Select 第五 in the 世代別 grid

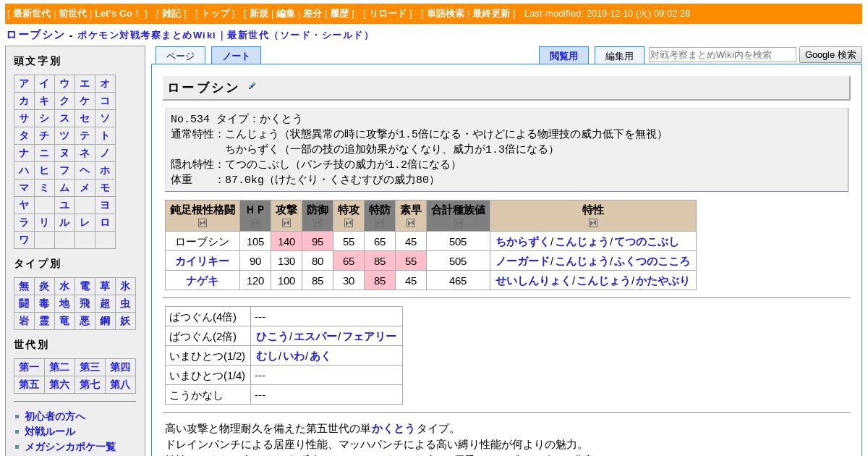[x=29, y=385]
